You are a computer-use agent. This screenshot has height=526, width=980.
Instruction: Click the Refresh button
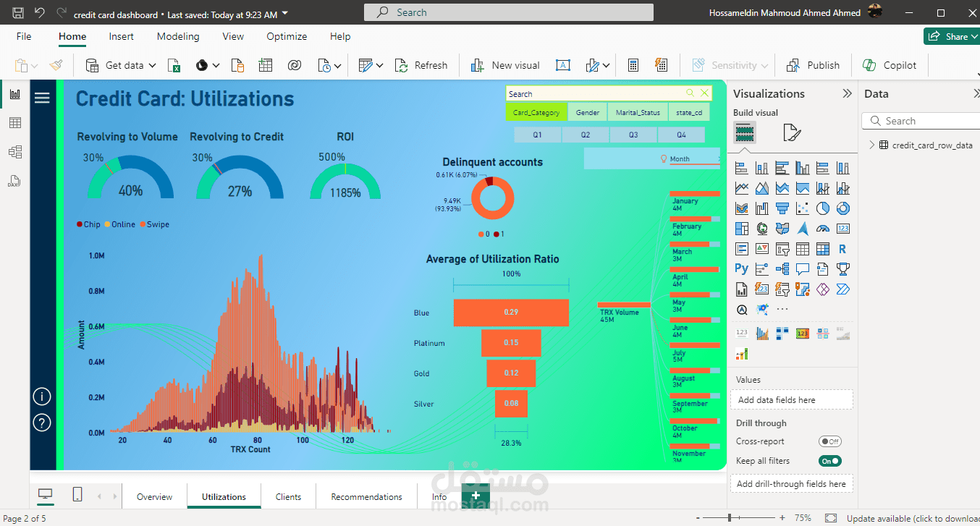421,65
